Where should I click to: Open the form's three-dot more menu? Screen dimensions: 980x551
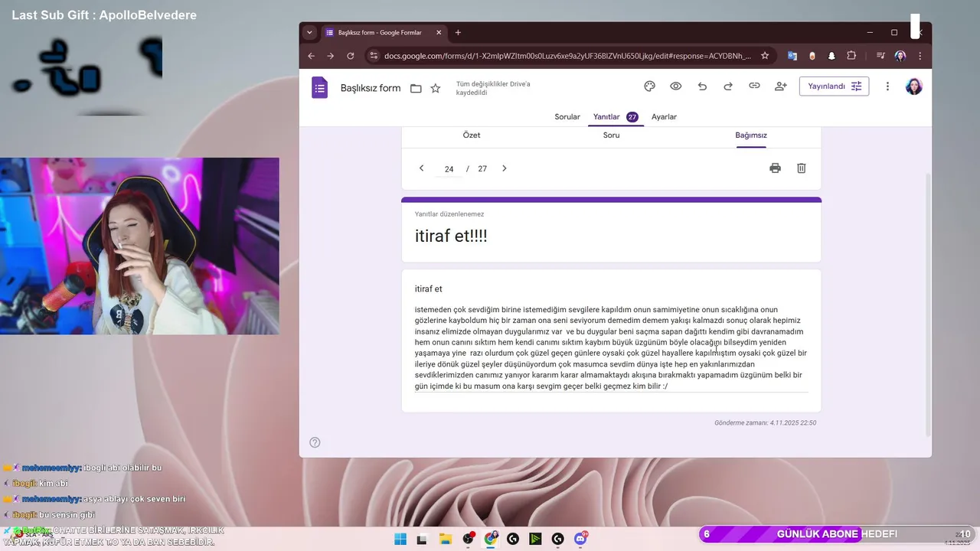[x=888, y=86]
